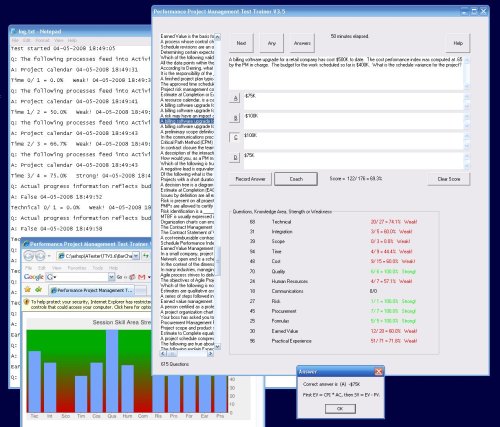
Task: Maximize the Test Trainer window
Action: tap(474, 11)
